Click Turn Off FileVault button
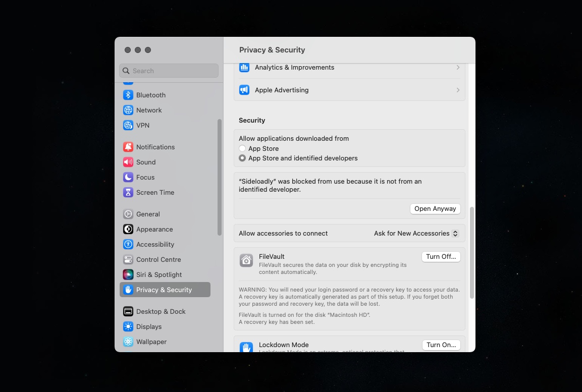Screen dimensions: 582x392 tap(441, 257)
